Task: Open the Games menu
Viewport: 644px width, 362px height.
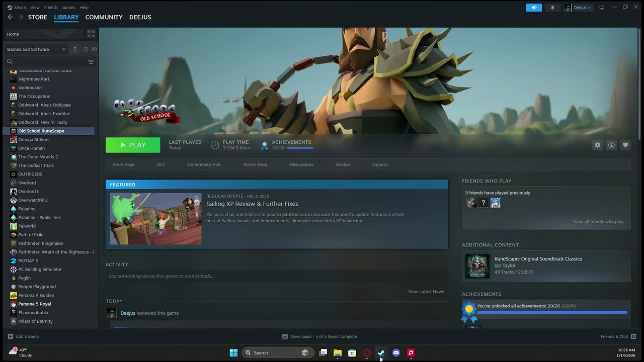Action: [68, 8]
